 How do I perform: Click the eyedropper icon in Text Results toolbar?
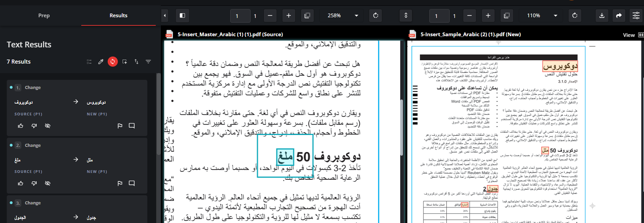coord(101,62)
